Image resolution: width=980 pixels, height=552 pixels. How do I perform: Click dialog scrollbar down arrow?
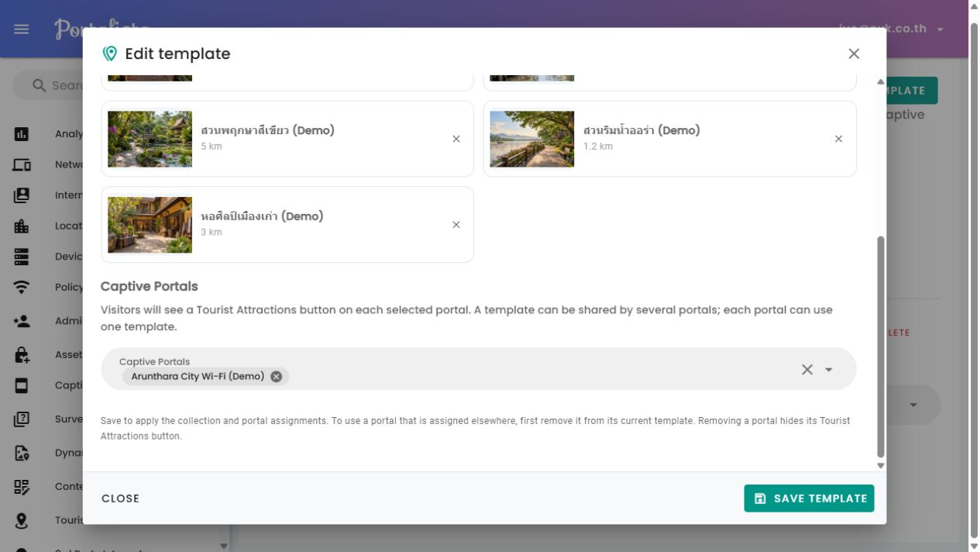880,465
